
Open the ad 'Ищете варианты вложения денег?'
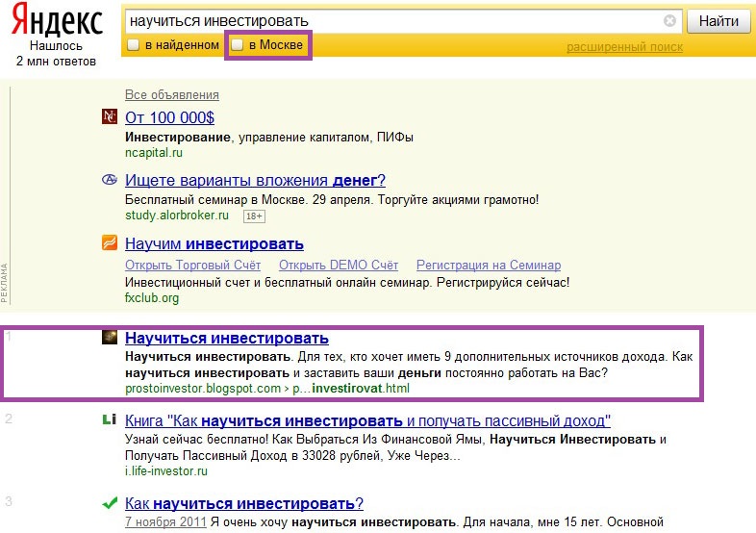(x=255, y=180)
